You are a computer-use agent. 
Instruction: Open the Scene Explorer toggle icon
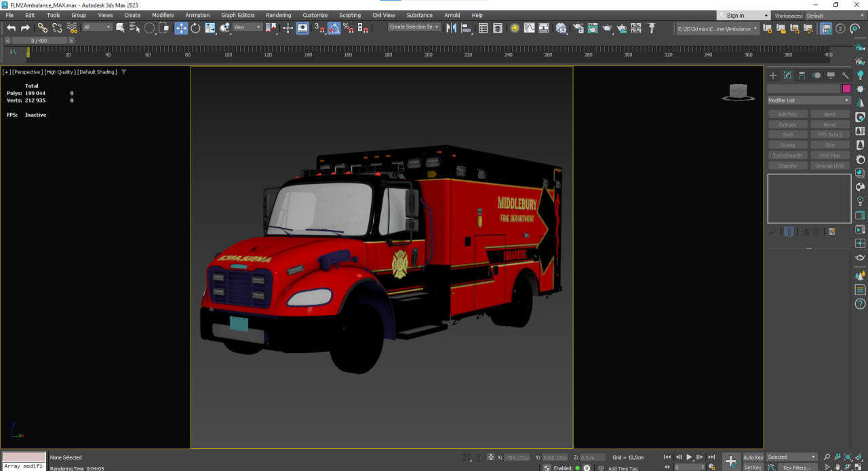click(x=483, y=28)
